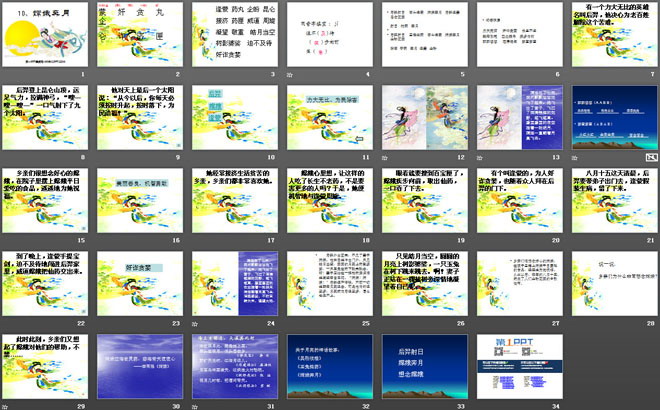The width and height of the screenshot is (660, 410).
Task: Select slide 27 thumbnail
Action: 520,283
